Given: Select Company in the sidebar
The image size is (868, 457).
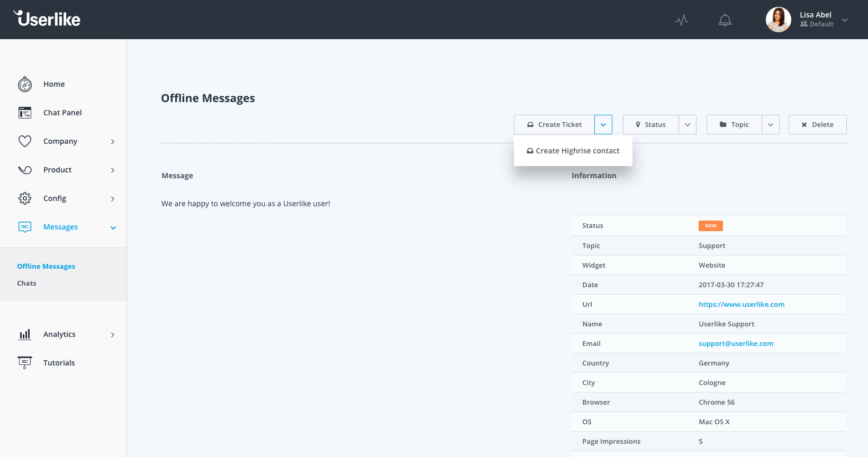Looking at the screenshot, I should tap(60, 141).
